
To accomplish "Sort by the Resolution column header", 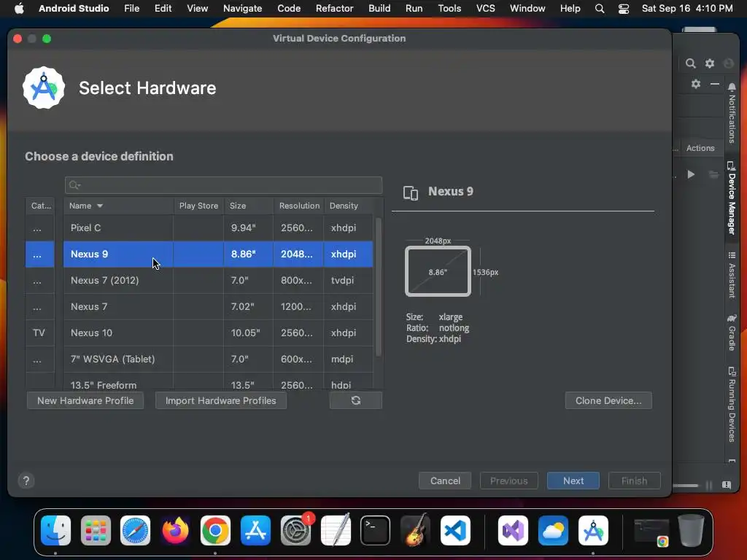I will point(298,206).
